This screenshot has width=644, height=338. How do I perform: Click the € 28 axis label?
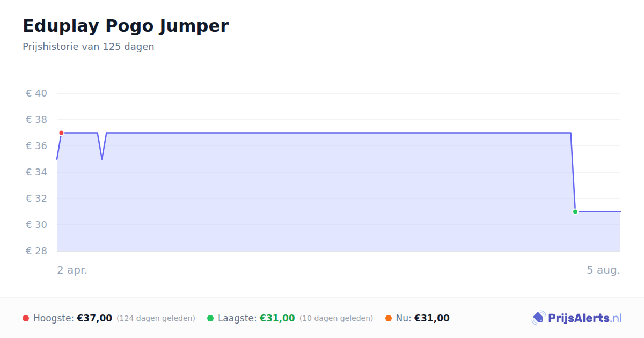36,251
